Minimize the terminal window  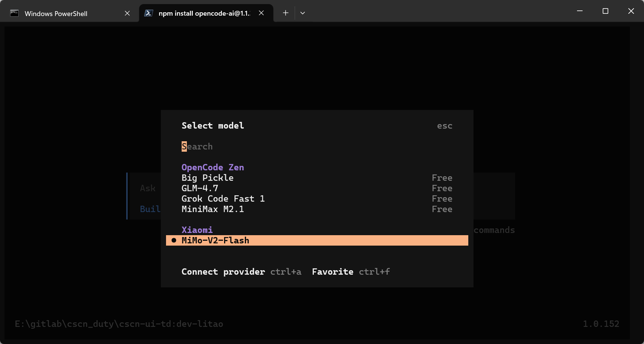[x=580, y=11]
